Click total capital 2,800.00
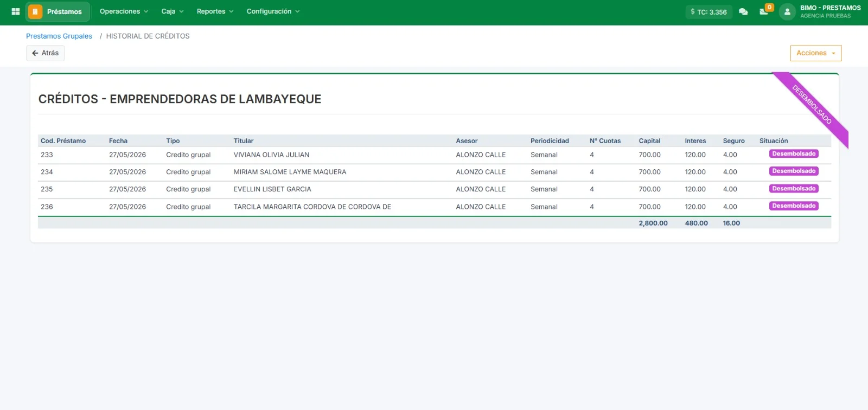Viewport: 868px width, 410px height. [653, 223]
